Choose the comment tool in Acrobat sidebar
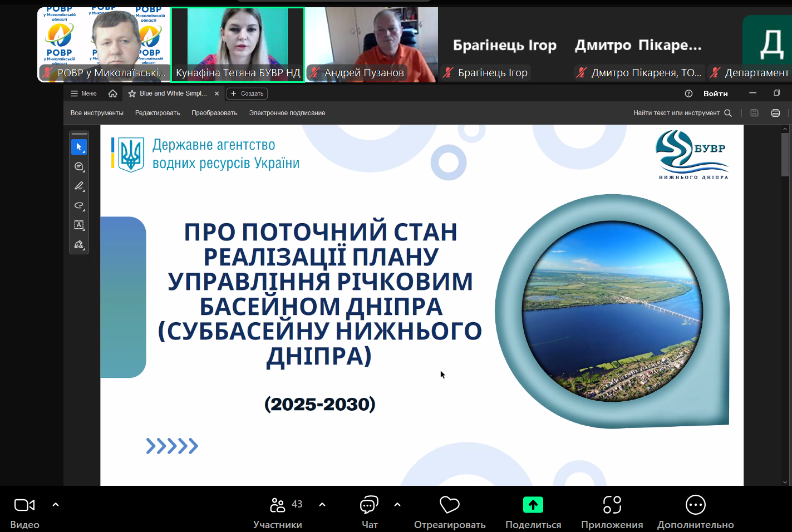792x532 pixels. coord(79,166)
